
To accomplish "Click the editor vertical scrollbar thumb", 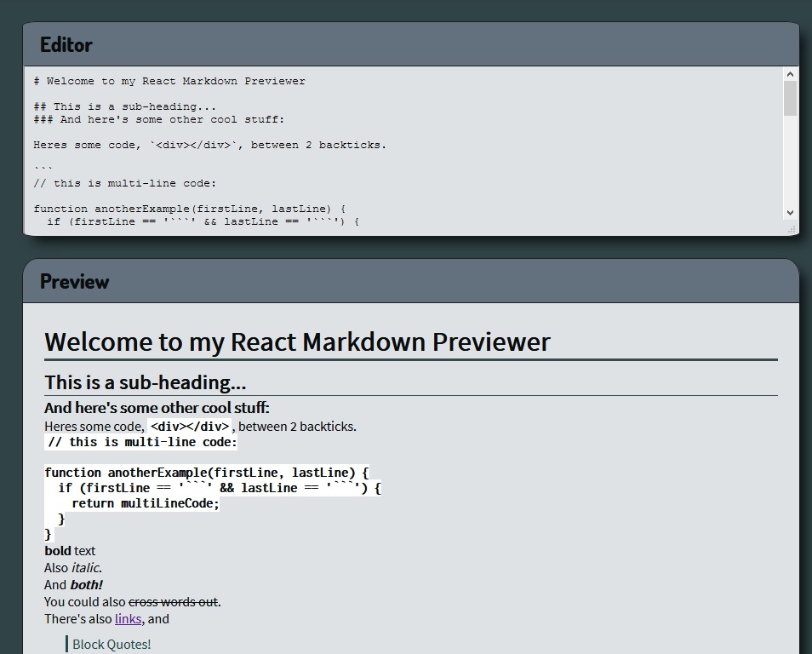I will tap(790, 99).
